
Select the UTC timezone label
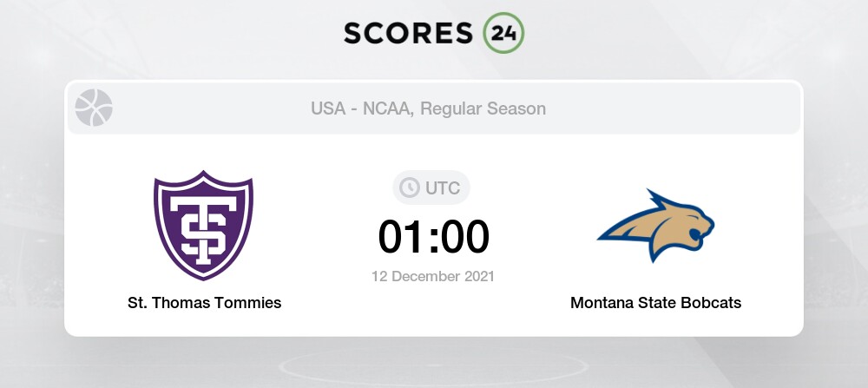click(443, 188)
